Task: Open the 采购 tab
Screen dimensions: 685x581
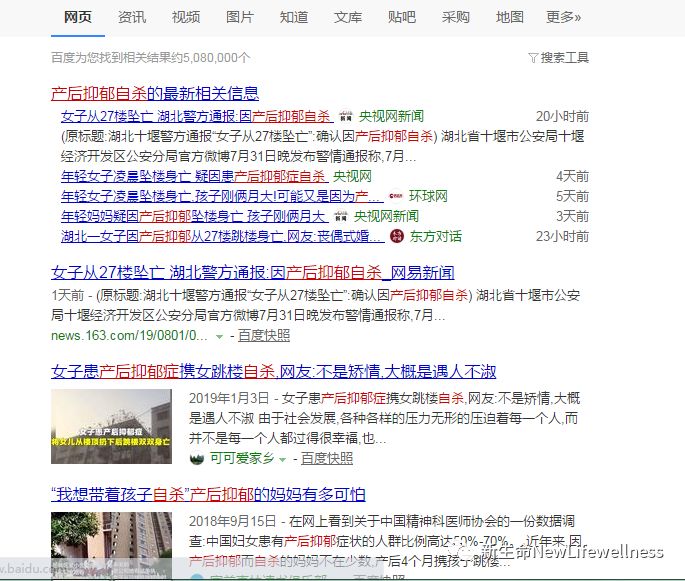Action: [x=456, y=17]
